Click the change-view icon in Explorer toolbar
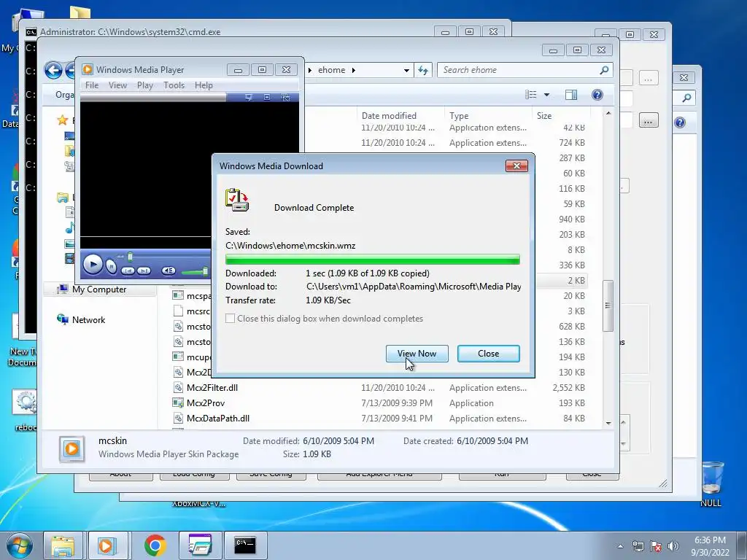The height and width of the screenshot is (560, 747). pos(531,95)
